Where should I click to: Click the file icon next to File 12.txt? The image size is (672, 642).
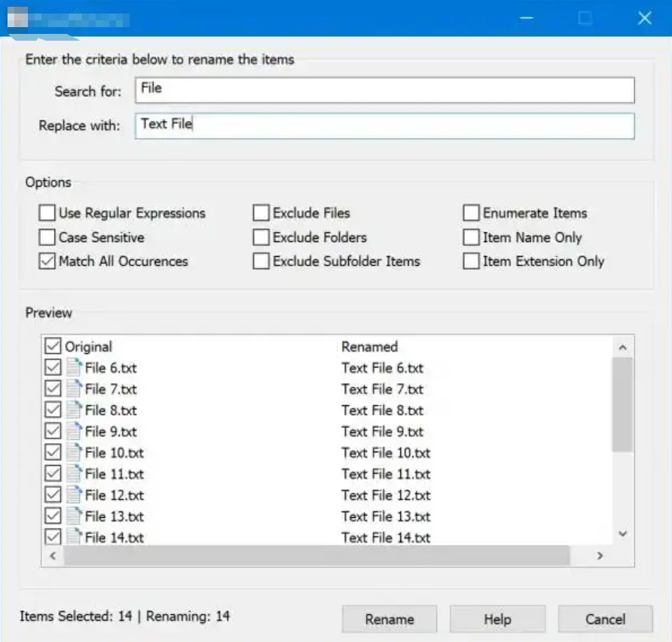pos(74,495)
